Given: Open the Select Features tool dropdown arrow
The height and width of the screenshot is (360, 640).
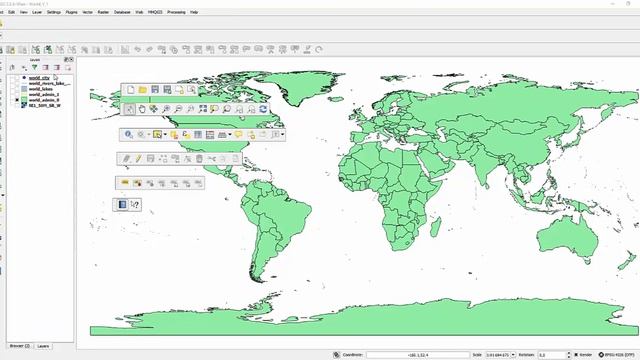Looking at the screenshot, I should point(165,135).
